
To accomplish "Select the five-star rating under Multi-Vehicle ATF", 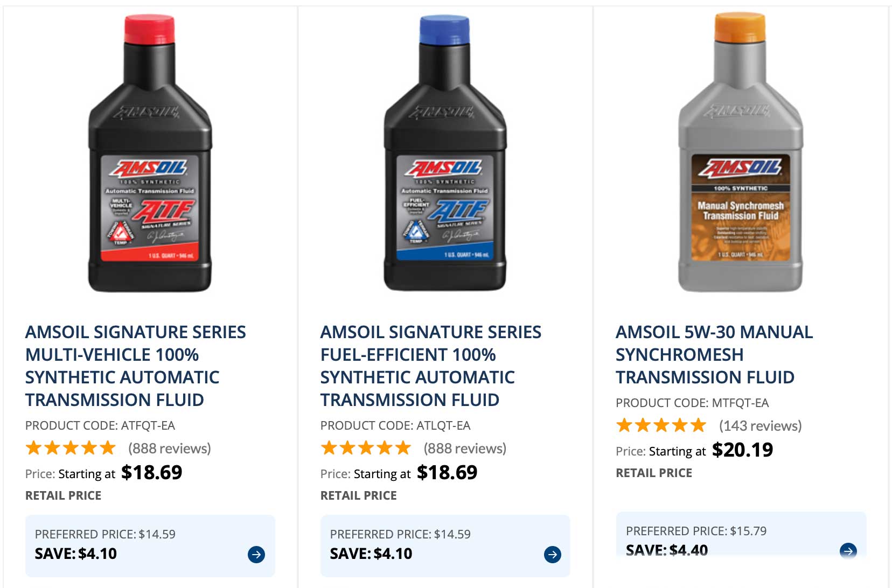I will 72,447.
